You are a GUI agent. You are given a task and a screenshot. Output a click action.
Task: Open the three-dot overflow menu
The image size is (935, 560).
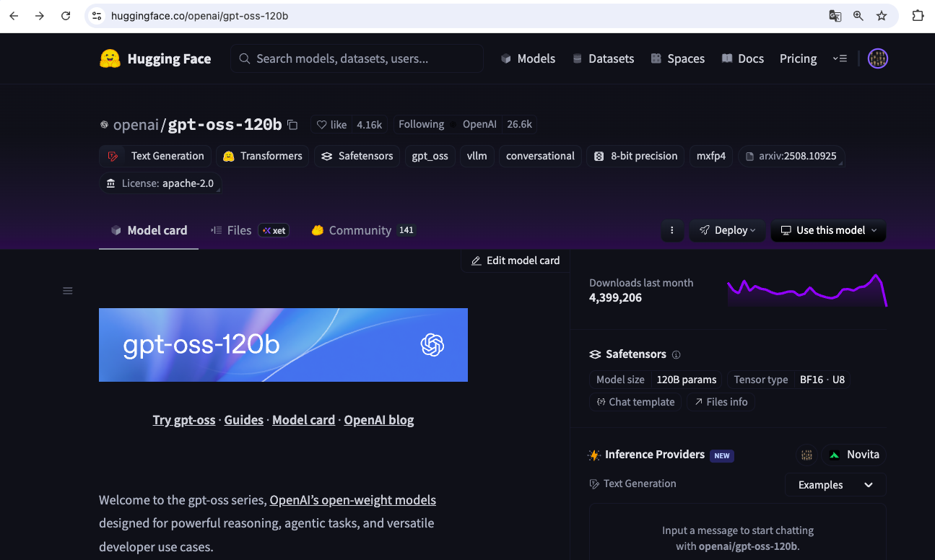(672, 230)
